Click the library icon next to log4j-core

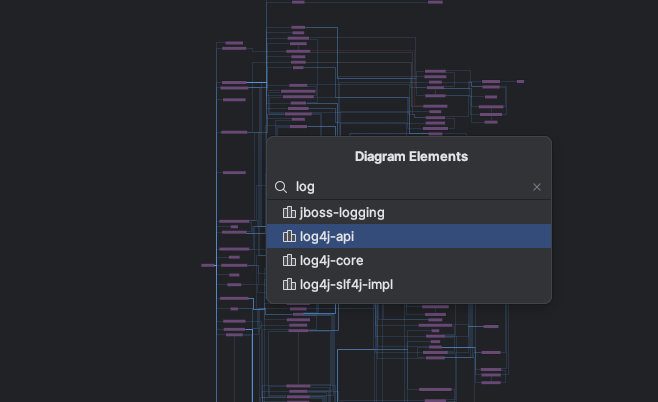pyautogui.click(x=289, y=260)
